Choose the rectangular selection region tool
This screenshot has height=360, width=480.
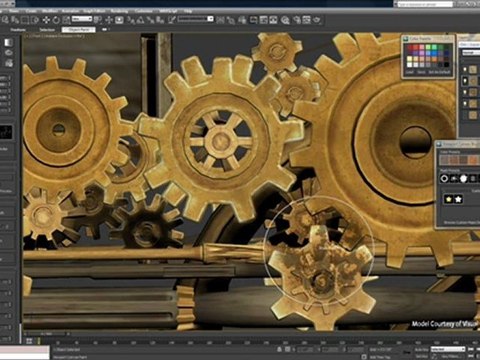pyautogui.click(x=24, y=20)
